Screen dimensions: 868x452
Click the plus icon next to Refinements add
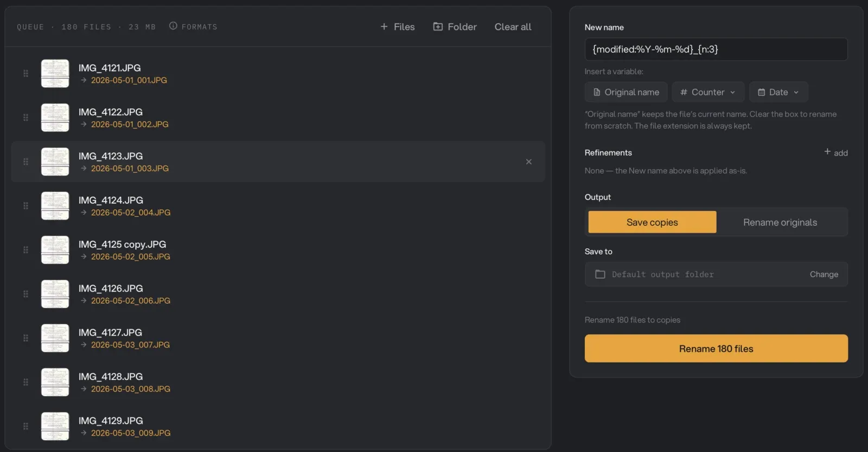tap(827, 152)
